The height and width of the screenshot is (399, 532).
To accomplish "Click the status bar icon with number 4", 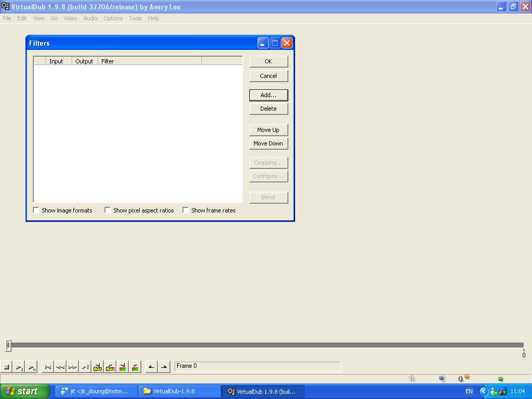I will (x=463, y=378).
